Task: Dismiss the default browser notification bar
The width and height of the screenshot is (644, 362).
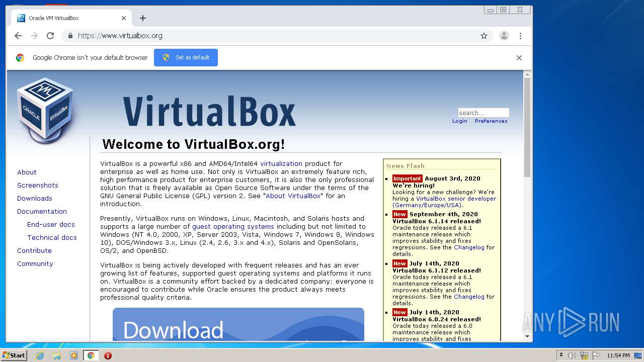Action: pyautogui.click(x=519, y=58)
